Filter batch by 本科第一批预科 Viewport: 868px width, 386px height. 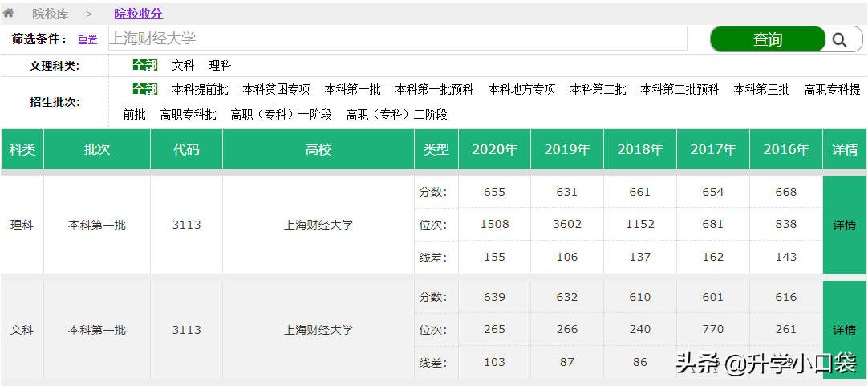(x=435, y=89)
